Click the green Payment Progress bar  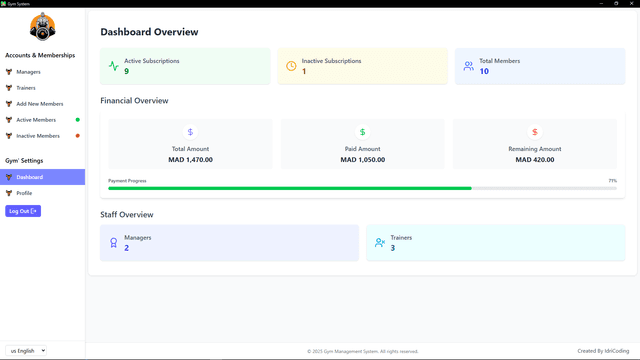click(290, 188)
